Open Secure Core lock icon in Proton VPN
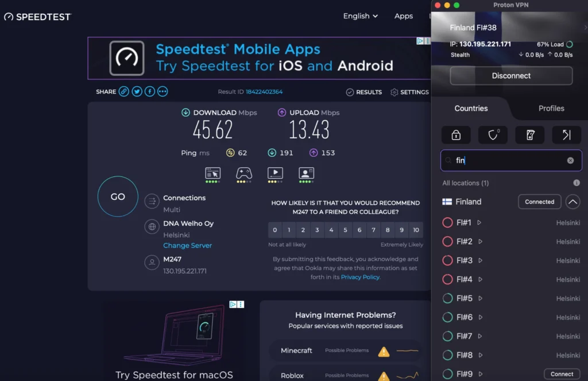 (455, 135)
